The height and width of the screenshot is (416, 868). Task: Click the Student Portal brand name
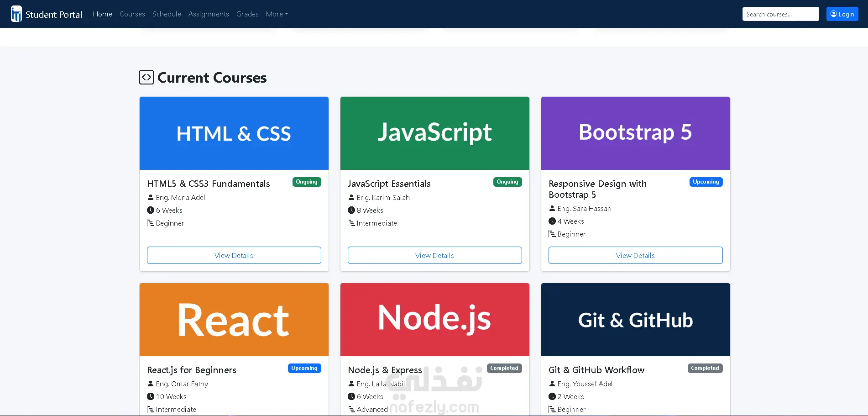(x=54, y=15)
